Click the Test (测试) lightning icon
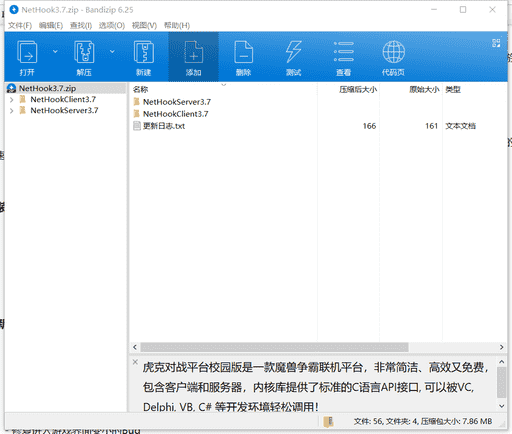Viewport: 512px width, 434px height. tap(294, 52)
